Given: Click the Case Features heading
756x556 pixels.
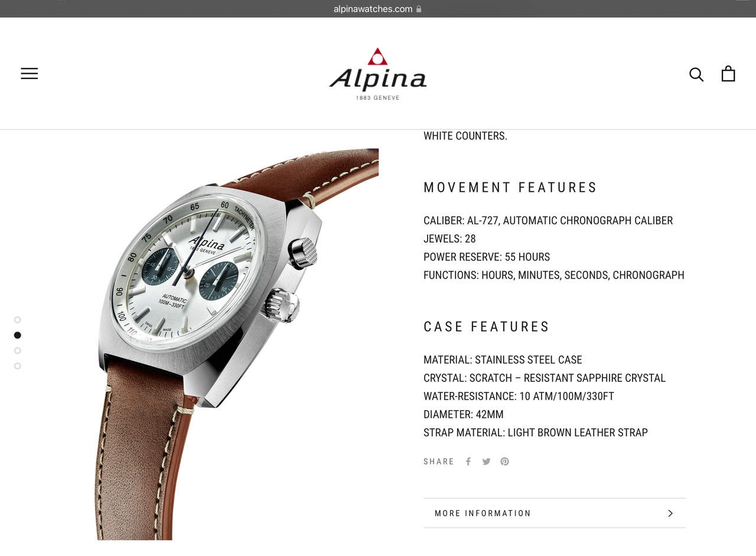Looking at the screenshot, I should 487,327.
